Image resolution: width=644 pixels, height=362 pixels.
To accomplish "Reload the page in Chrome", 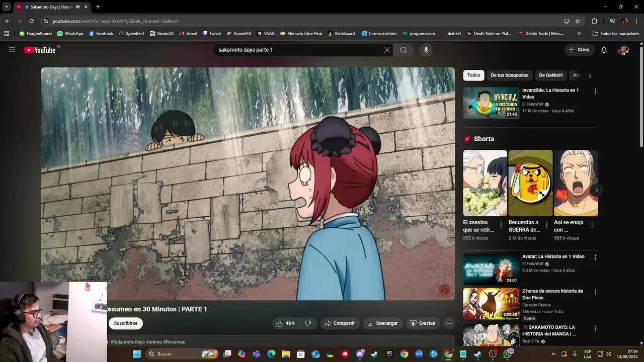I will (x=31, y=21).
